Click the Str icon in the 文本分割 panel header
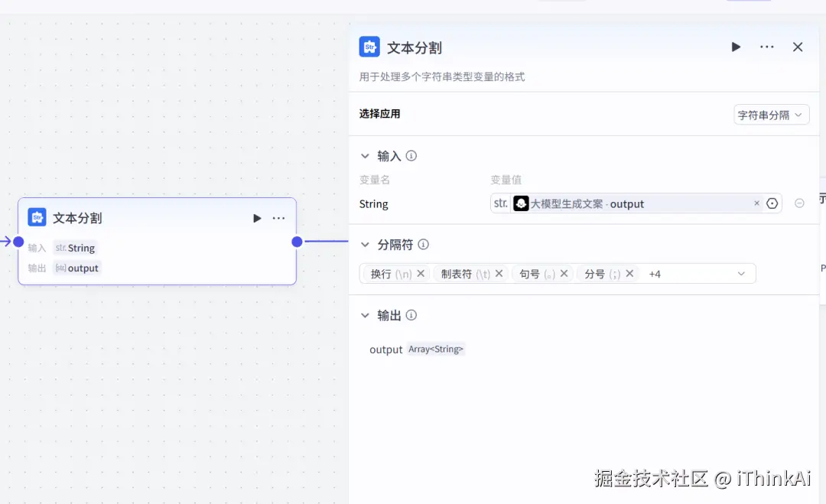Viewport: 826px width, 504px height. pos(369,47)
